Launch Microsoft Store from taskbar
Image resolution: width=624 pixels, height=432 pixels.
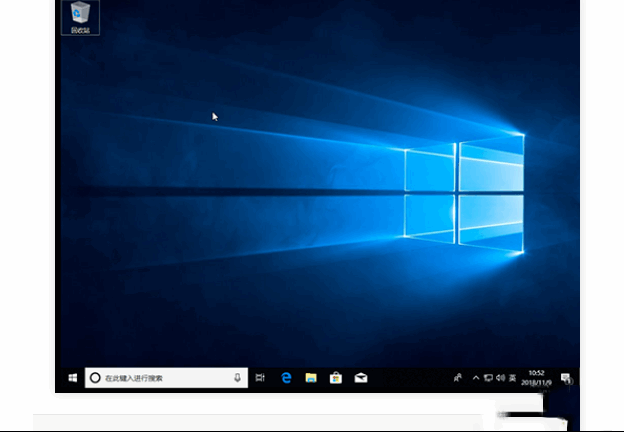pyautogui.click(x=336, y=378)
